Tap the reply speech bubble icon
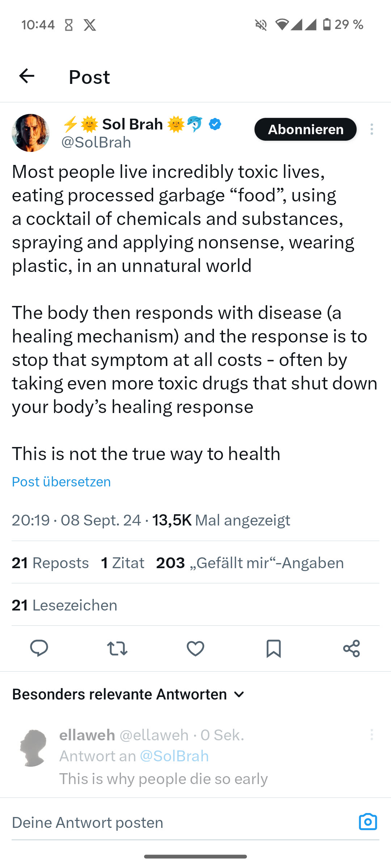Image resolution: width=391 pixels, height=868 pixels. 39,648
